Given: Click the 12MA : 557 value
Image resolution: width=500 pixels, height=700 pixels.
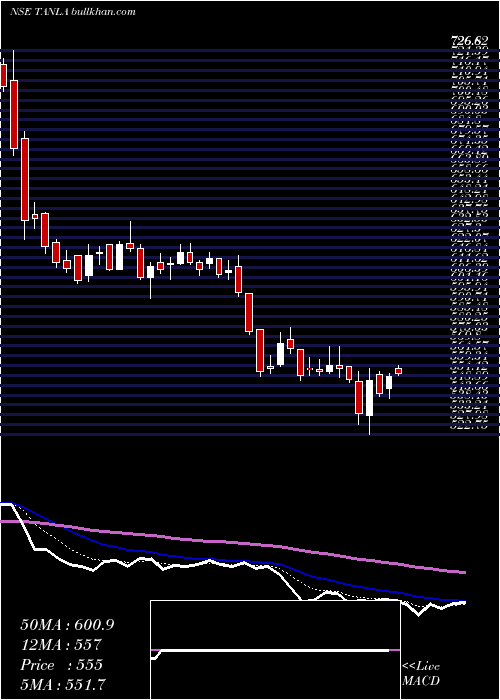Looking at the screenshot, I should 62,645.
